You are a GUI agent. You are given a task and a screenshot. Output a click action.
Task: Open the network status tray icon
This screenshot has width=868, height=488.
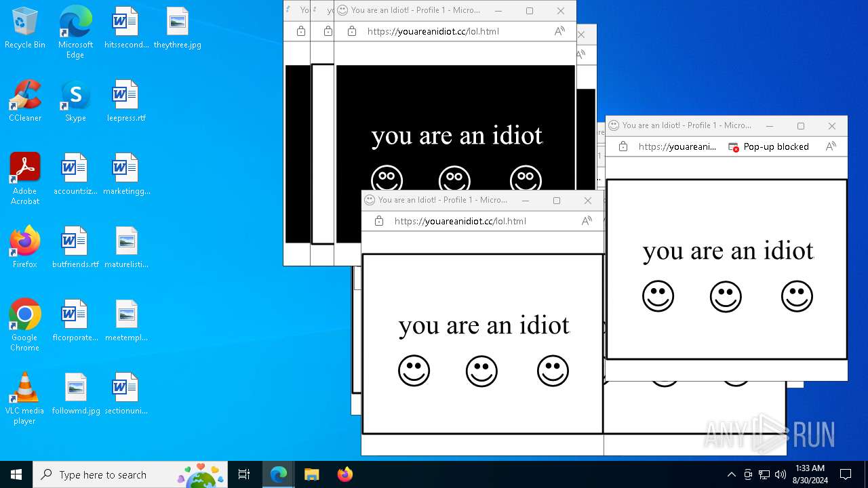[764, 474]
